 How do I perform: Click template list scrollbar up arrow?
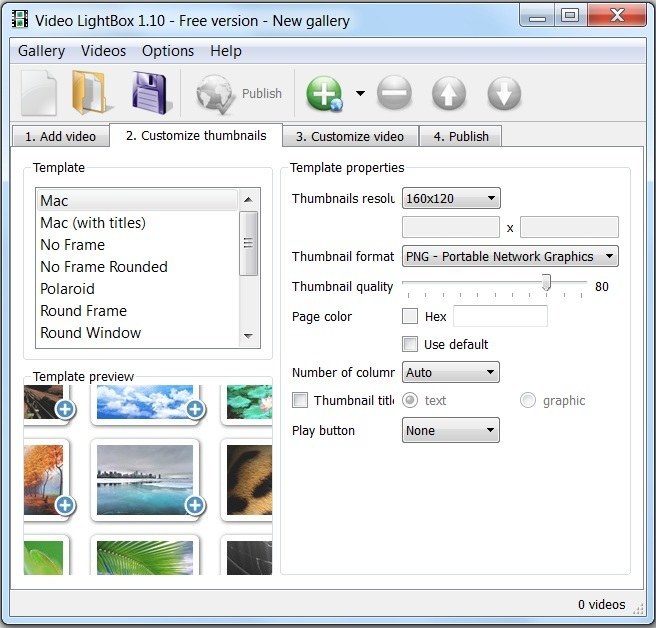[x=248, y=200]
